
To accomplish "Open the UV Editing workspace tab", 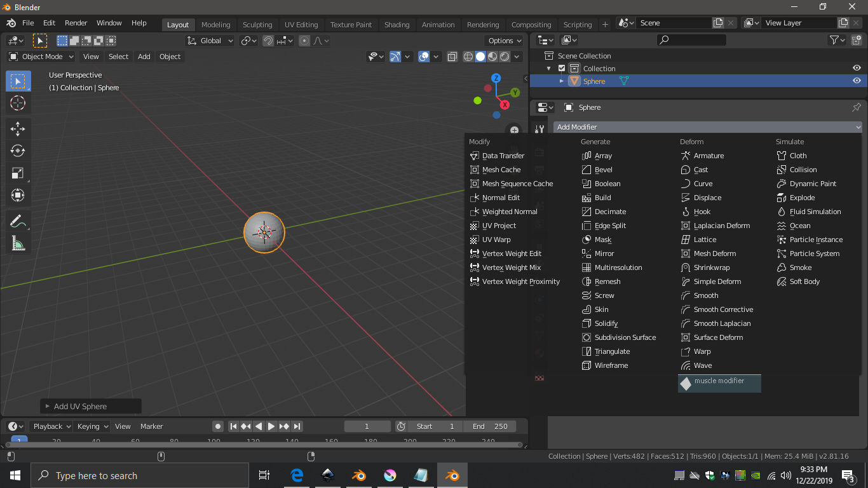I will [x=301, y=25].
